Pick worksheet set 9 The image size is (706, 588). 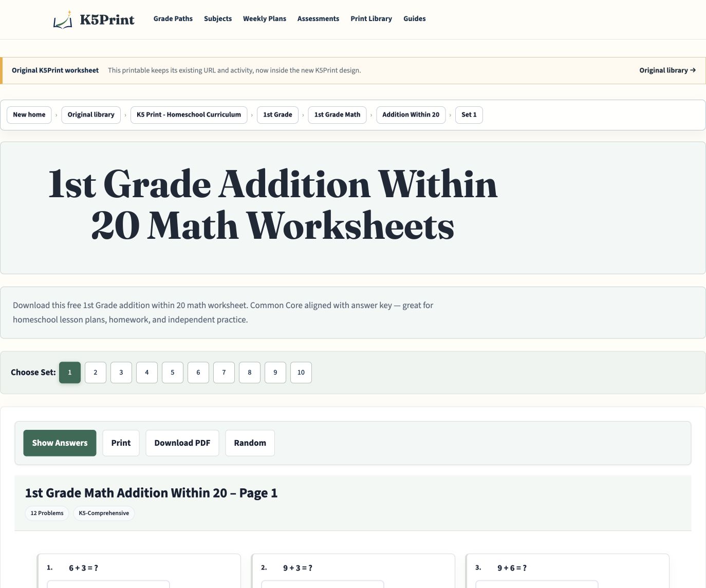pos(275,373)
